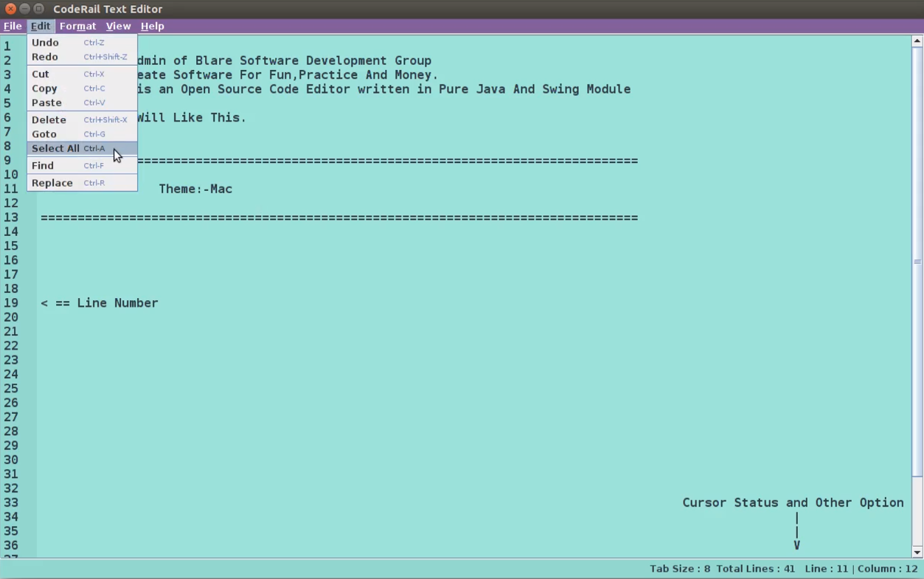Click the Open Source Code Editor line
The width and height of the screenshot is (924, 579).
pos(384,89)
